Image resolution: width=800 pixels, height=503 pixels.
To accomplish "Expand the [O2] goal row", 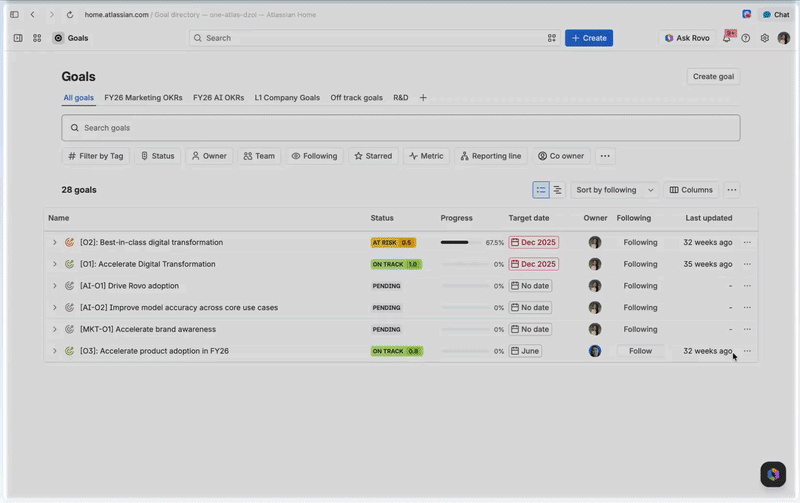I will [x=55, y=242].
